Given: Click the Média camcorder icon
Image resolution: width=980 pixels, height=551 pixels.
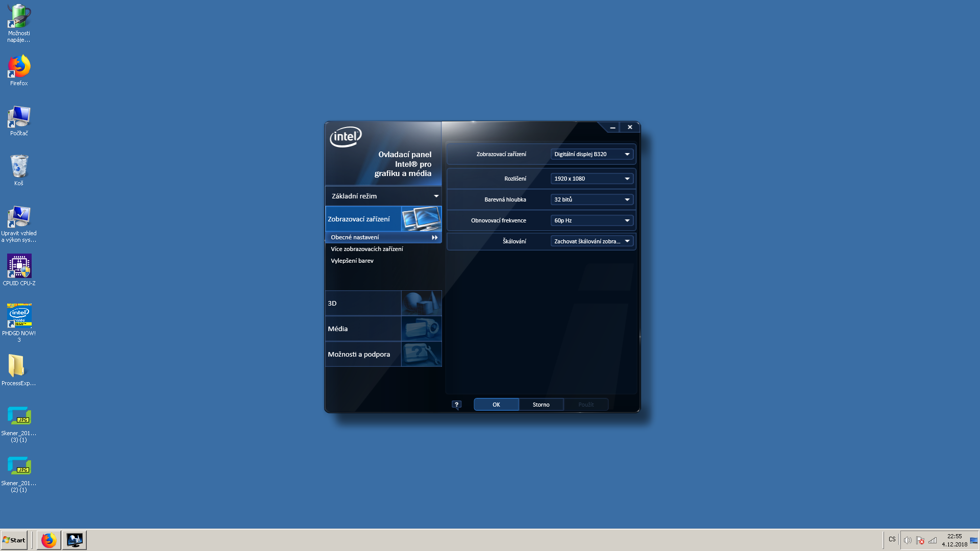Looking at the screenshot, I should (x=421, y=329).
